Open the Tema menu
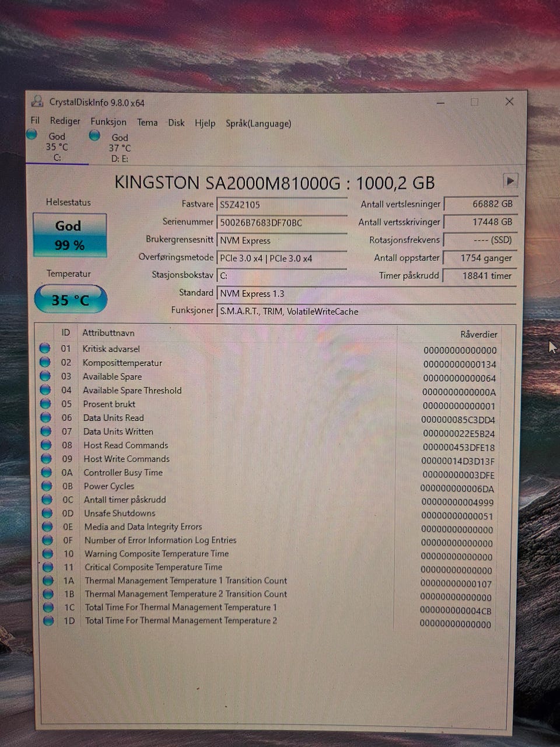This screenshot has width=560, height=747. [147, 122]
